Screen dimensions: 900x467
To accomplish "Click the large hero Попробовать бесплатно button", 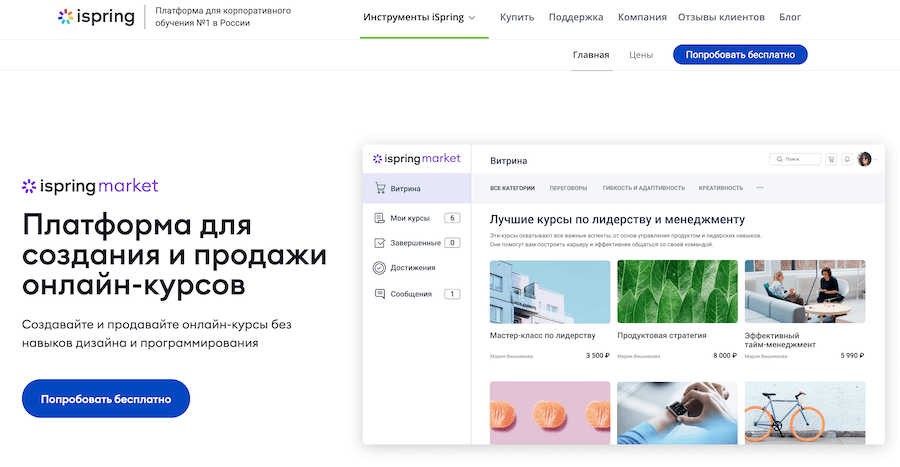I will [x=106, y=398].
